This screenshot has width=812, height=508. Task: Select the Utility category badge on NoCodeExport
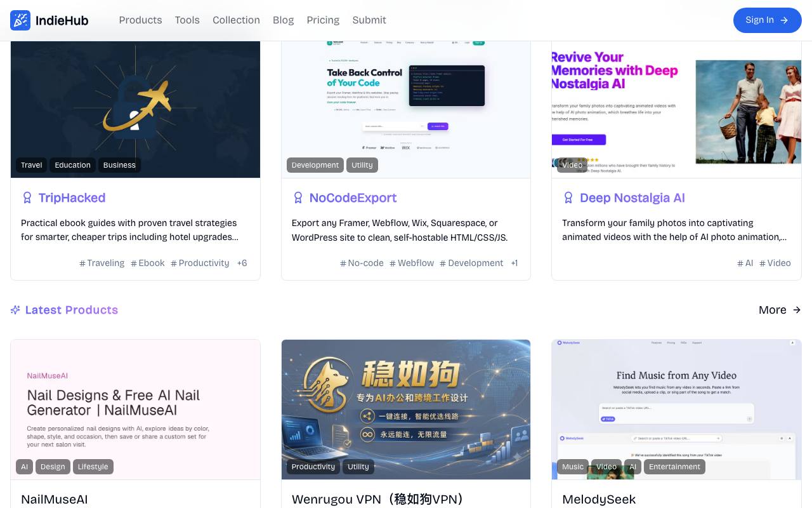click(362, 165)
